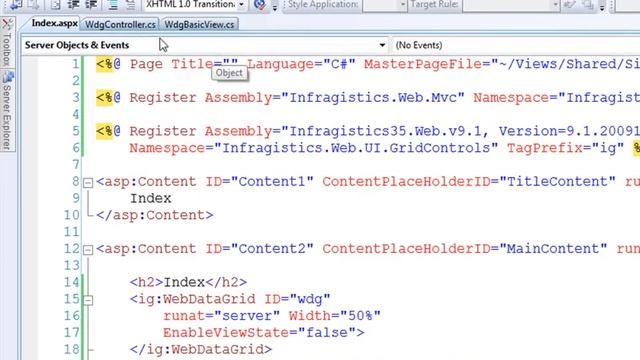Click the '<h2>Index</h2>' line
The width and height of the screenshot is (640, 360).
click(x=188, y=282)
